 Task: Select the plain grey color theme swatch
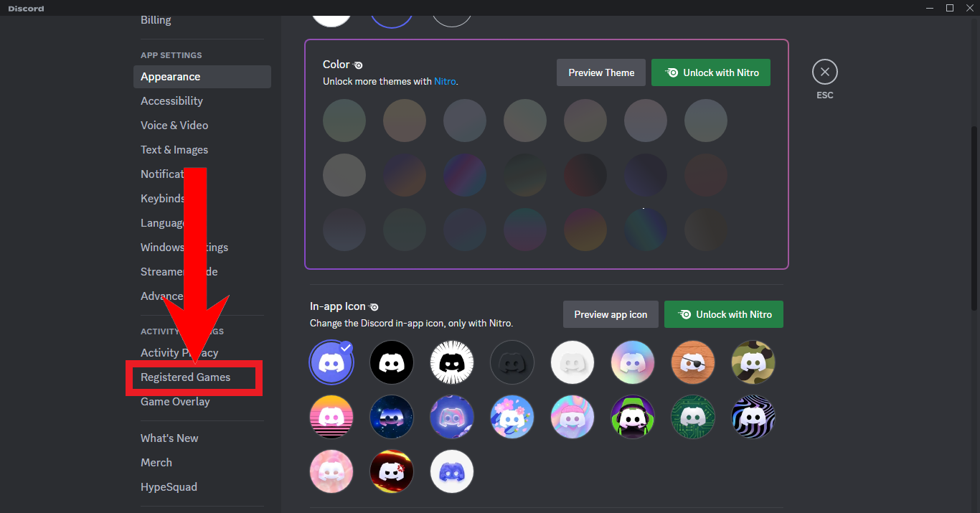pos(344,175)
